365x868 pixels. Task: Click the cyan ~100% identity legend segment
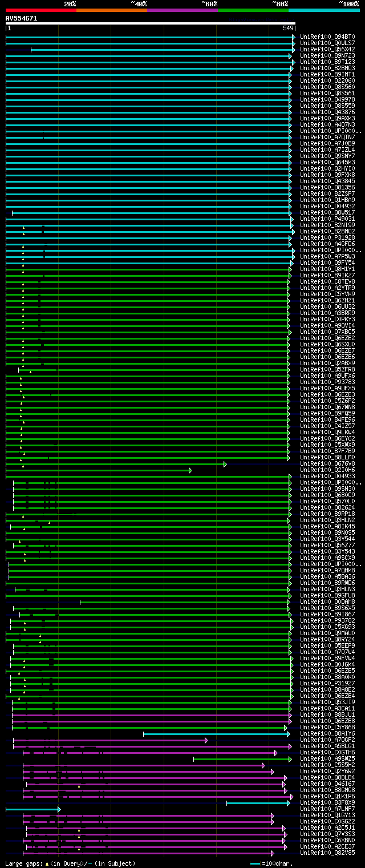click(324, 10)
